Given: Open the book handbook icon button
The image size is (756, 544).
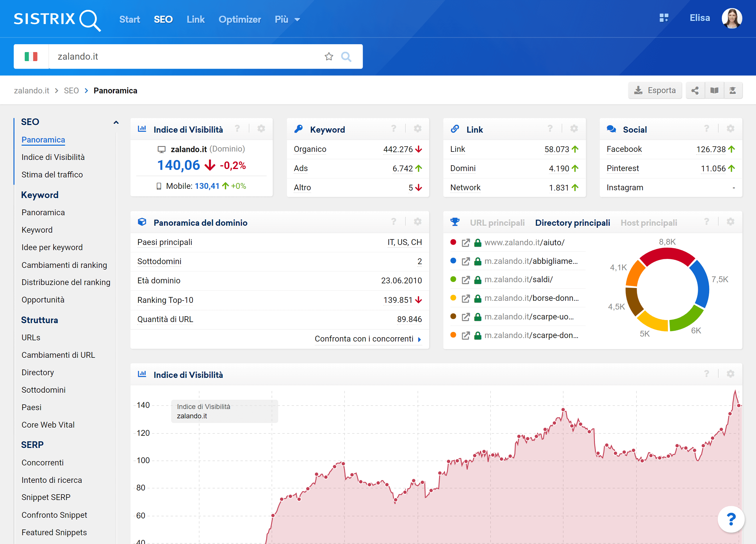Looking at the screenshot, I should pos(714,90).
